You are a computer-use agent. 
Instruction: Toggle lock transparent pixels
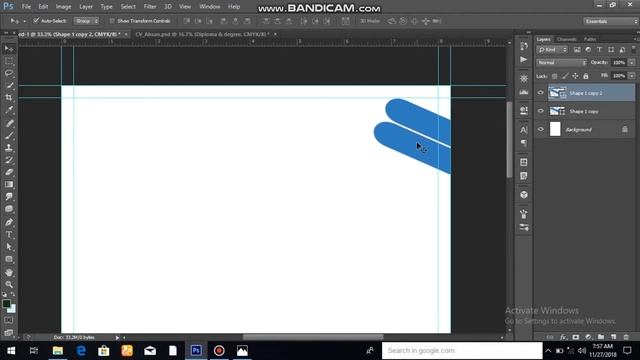click(x=554, y=76)
